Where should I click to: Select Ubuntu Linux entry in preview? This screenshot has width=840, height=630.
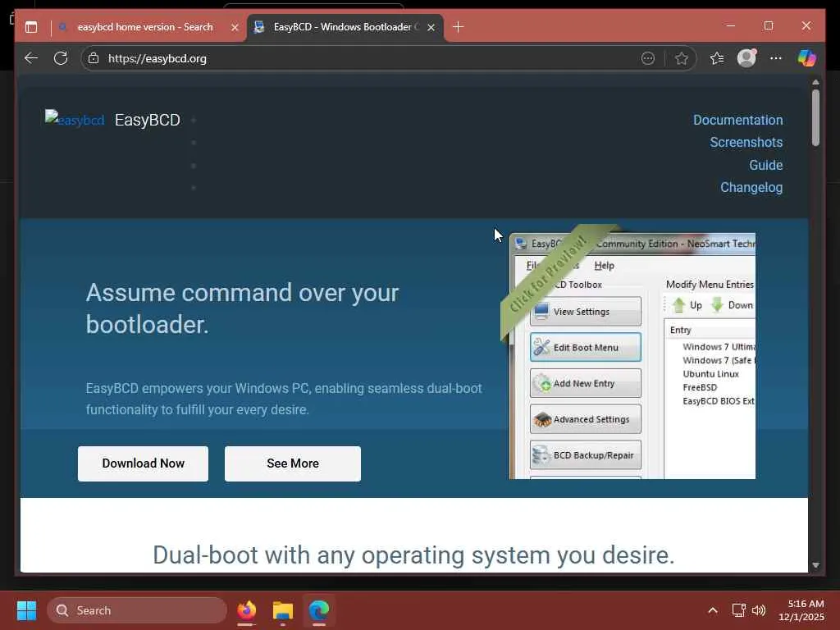pyautogui.click(x=710, y=374)
